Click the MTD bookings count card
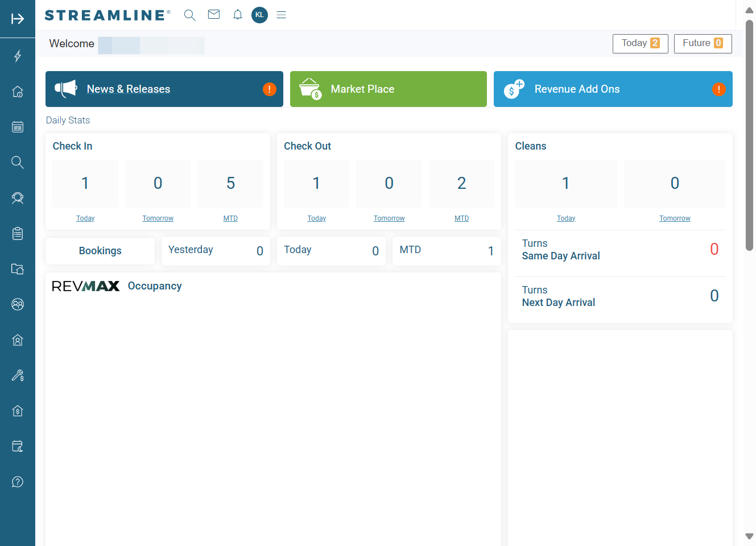The height and width of the screenshot is (546, 756). pyautogui.click(x=447, y=251)
